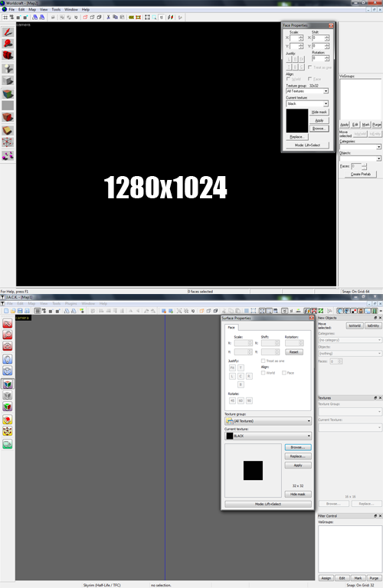Toggle World align checkbox in Face Properties
This screenshot has width=383, height=588.
point(289,79)
